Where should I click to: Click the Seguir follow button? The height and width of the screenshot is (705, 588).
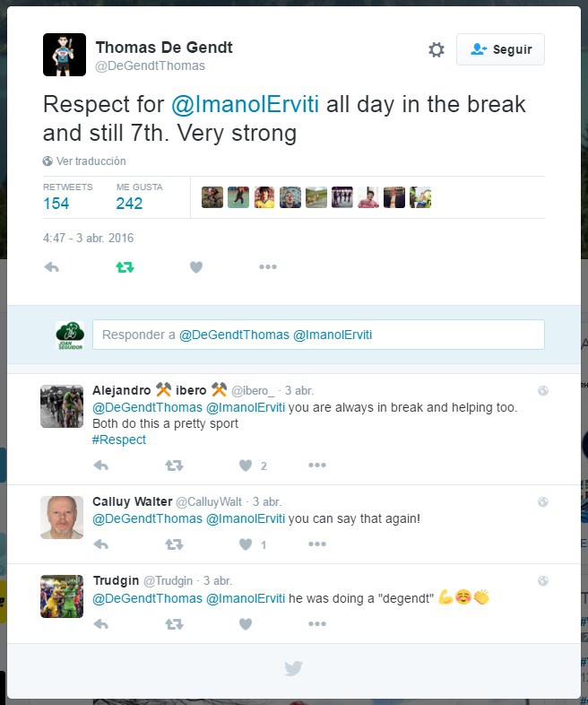500,50
